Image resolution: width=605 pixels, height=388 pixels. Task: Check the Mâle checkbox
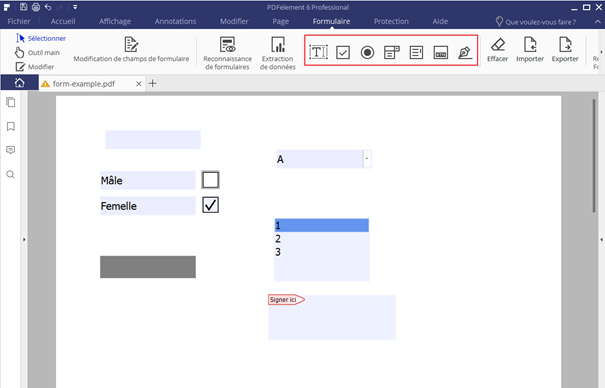[210, 180]
